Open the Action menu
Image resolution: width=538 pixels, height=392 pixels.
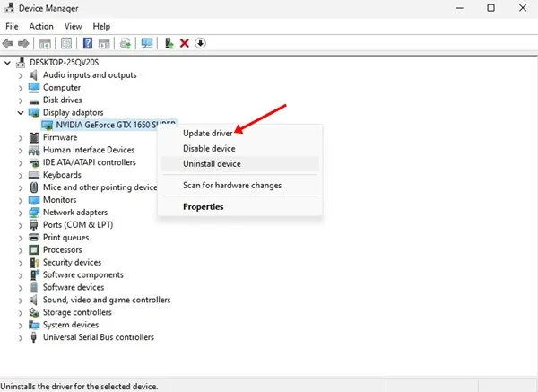click(x=41, y=26)
